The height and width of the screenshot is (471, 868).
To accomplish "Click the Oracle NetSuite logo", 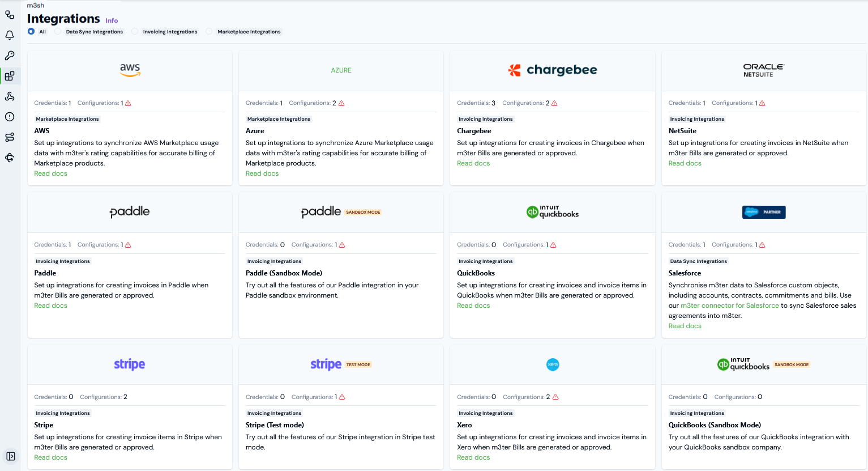I will click(764, 70).
